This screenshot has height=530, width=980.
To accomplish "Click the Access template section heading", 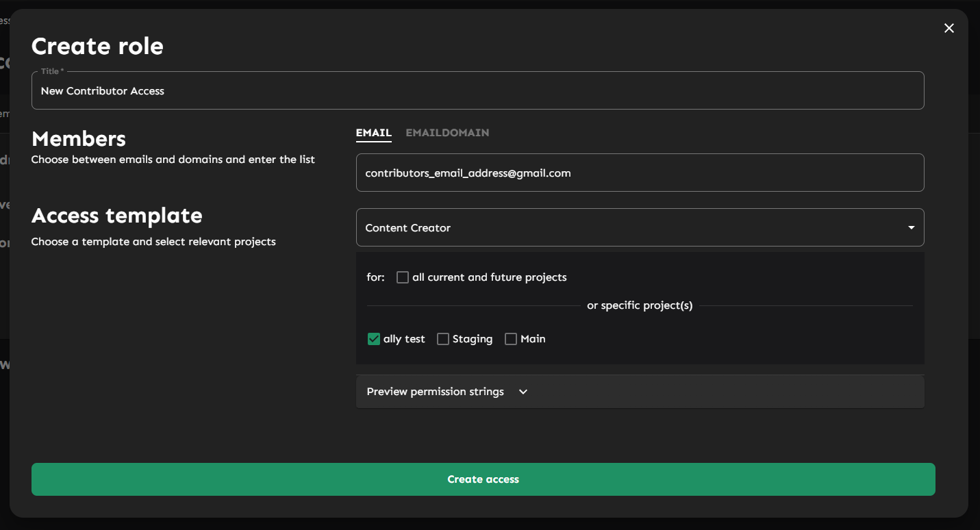I will tap(117, 216).
